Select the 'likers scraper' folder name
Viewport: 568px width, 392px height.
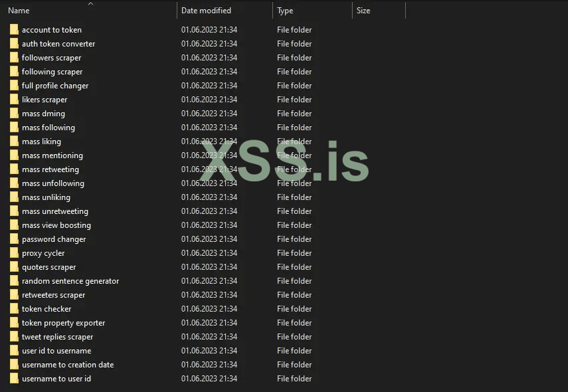(45, 99)
